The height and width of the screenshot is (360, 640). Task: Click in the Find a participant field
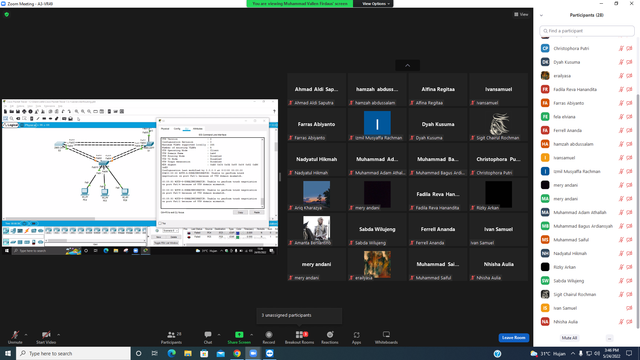click(x=587, y=31)
